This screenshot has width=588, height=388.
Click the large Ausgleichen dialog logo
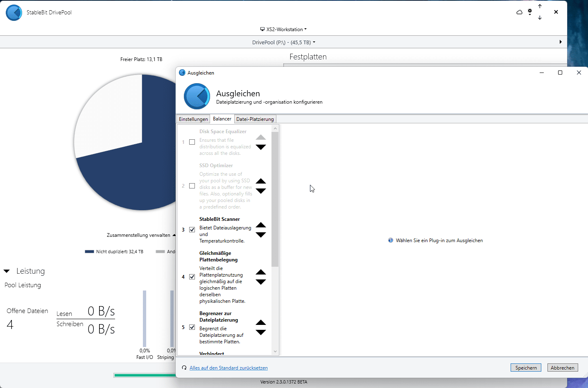[197, 96]
